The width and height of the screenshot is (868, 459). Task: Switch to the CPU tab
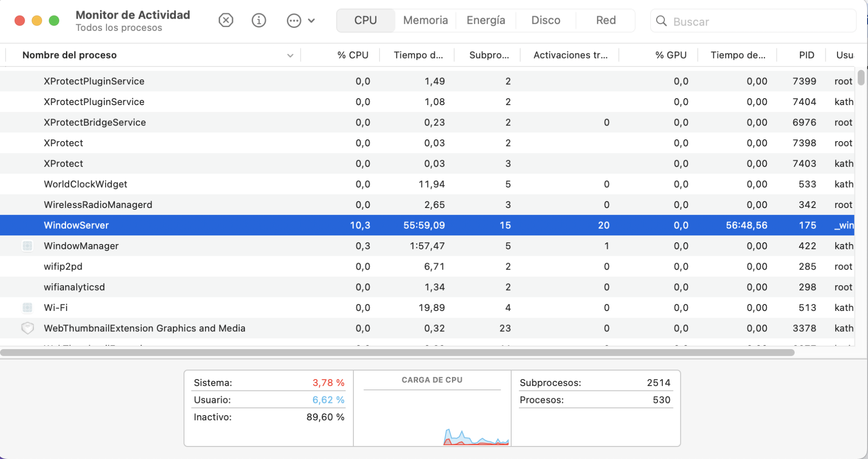tap(366, 20)
